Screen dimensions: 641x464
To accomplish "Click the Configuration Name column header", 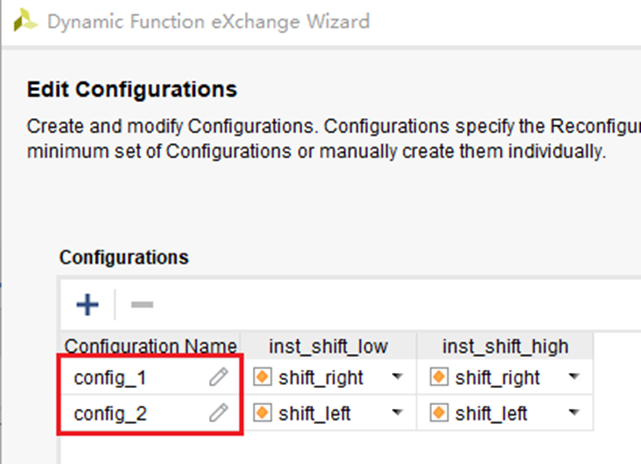I will pyautogui.click(x=150, y=347).
